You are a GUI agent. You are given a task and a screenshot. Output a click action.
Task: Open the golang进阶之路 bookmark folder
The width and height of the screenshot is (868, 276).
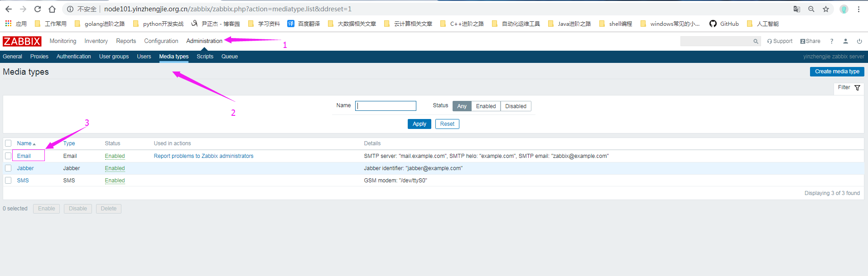(x=100, y=24)
